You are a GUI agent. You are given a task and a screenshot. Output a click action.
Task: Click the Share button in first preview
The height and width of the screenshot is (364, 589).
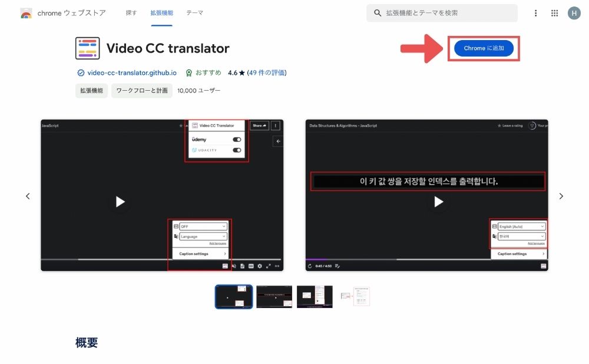[260, 125]
